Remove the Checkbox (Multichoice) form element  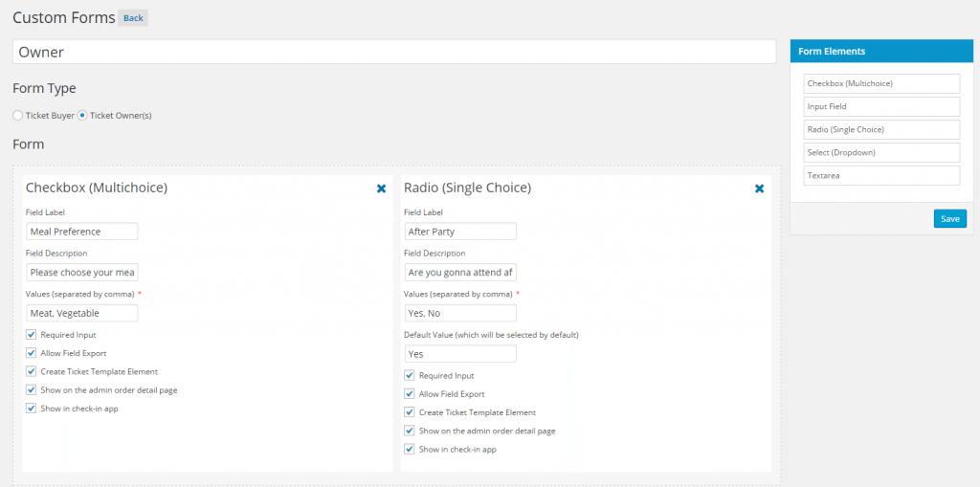[381, 188]
